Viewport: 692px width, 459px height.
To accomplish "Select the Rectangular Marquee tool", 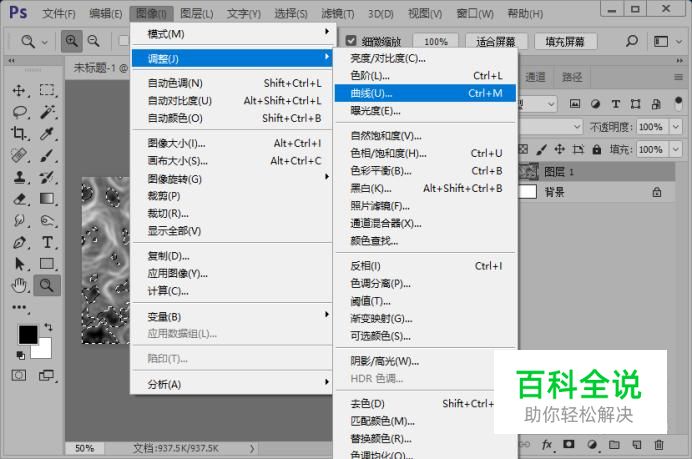I will pyautogui.click(x=47, y=90).
